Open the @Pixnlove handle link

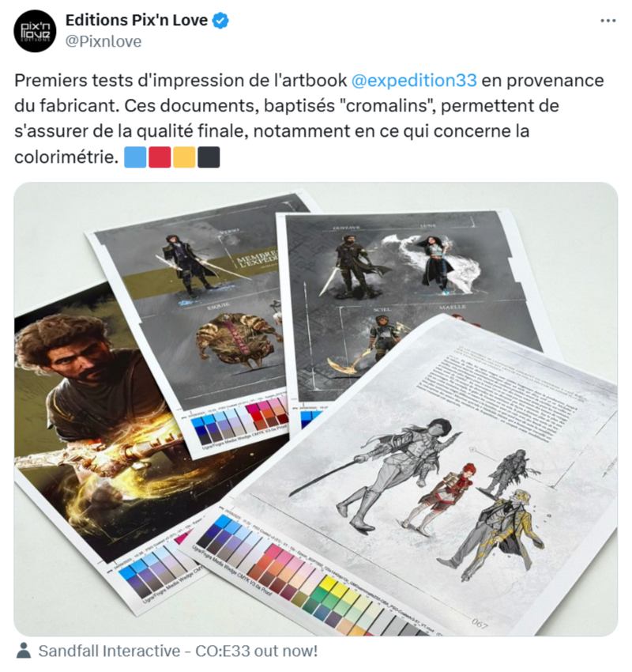103,42
